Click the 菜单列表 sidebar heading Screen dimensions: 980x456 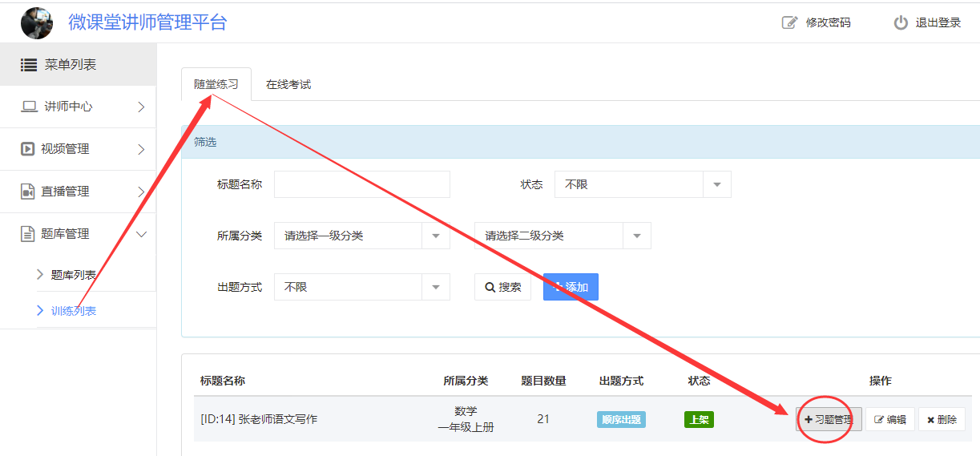tap(71, 65)
